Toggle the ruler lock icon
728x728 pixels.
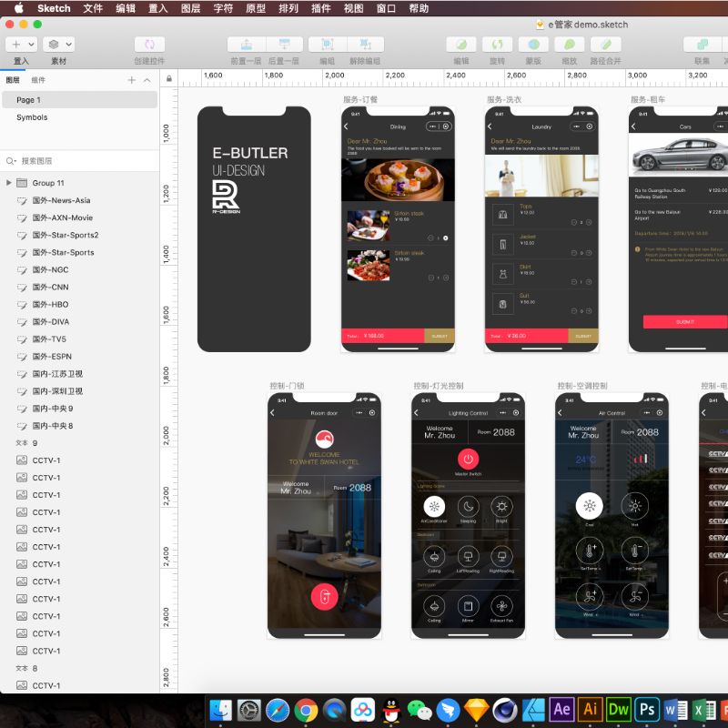169,78
